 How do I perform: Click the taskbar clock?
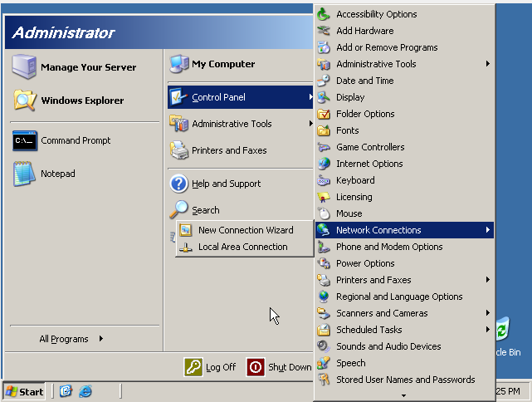508,391
